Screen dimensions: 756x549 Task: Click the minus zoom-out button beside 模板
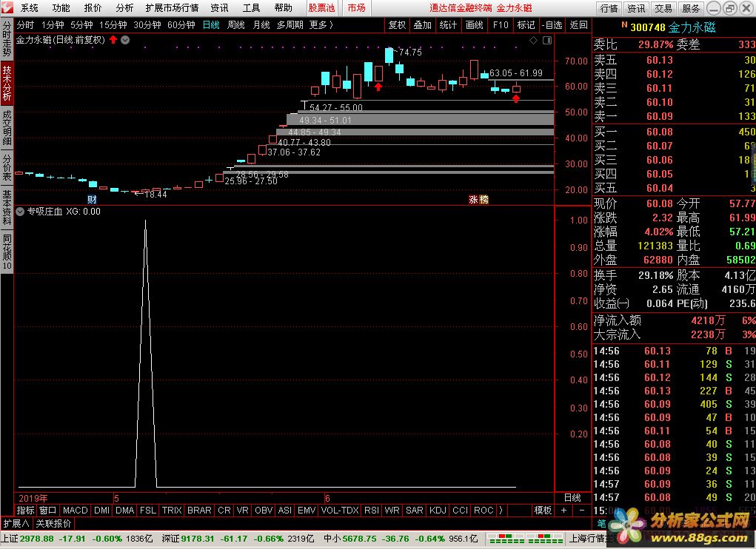pos(582,510)
